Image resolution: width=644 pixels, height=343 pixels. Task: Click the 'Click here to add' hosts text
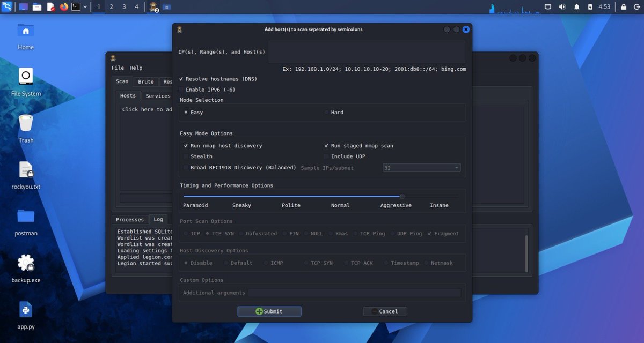pyautogui.click(x=147, y=109)
